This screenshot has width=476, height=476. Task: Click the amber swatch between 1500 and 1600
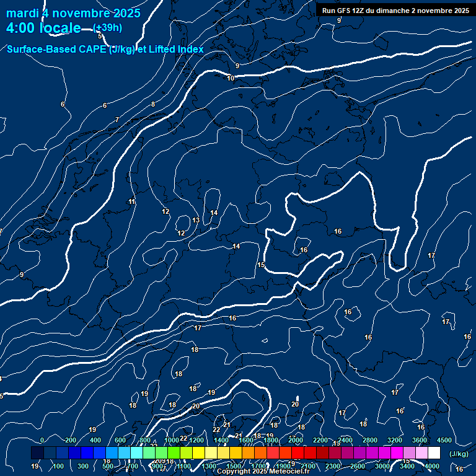pos(236,452)
